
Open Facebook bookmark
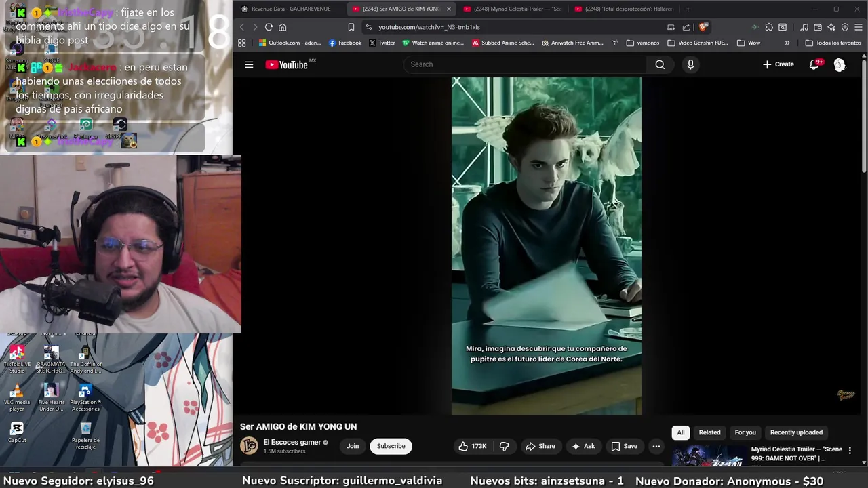coord(345,43)
